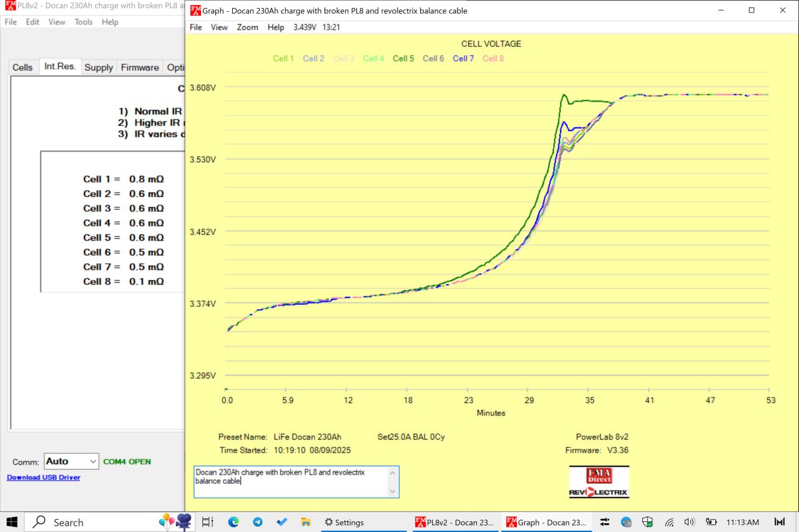
Task: Open Windows Security shield tray icon
Action: (647, 522)
